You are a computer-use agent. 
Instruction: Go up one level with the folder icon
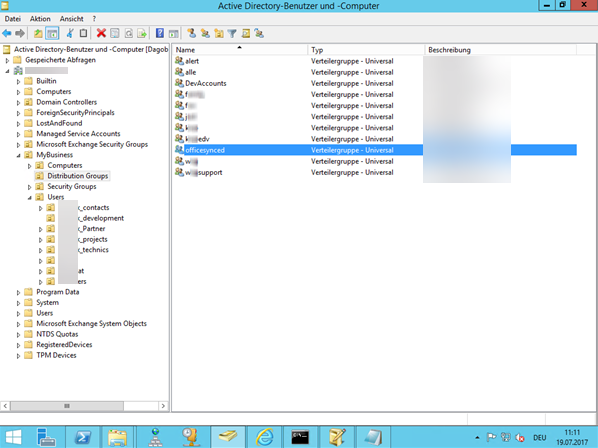coord(38,34)
